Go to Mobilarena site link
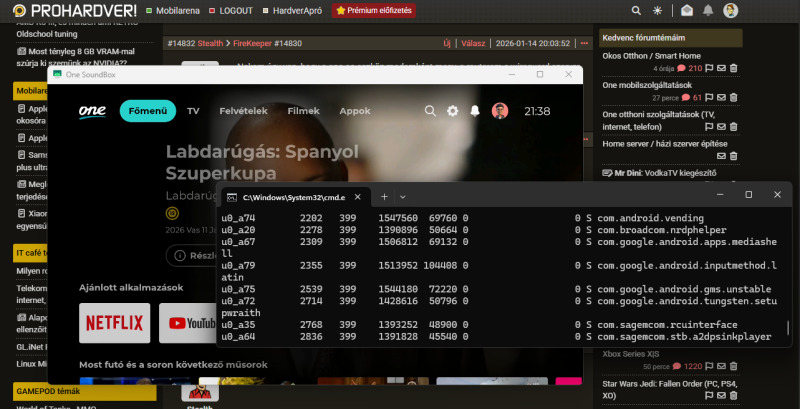Image resolution: width=800 pixels, height=409 pixels. point(173,11)
